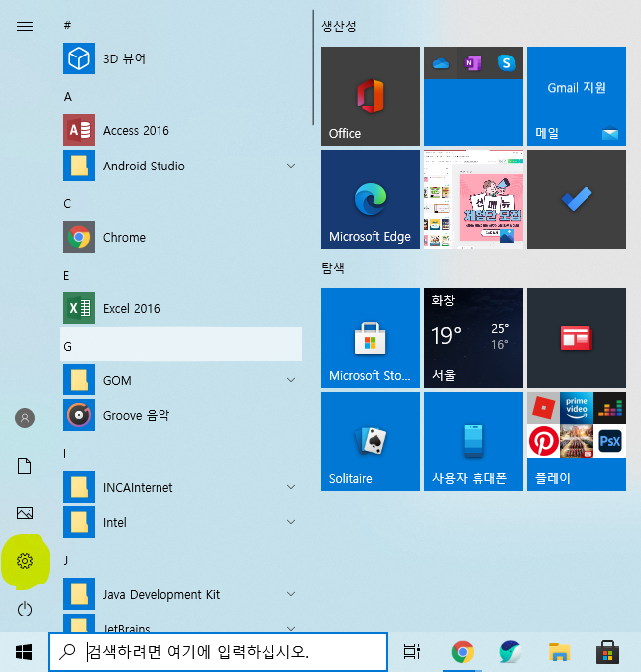Image resolution: width=641 pixels, height=672 pixels.
Task: Open Skype icon in tile group
Action: tap(506, 63)
